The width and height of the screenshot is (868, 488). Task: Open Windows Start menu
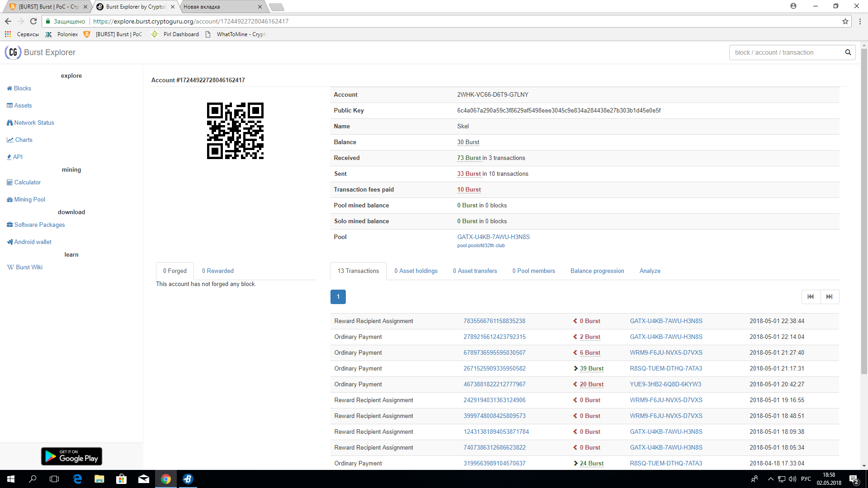coord(11,479)
